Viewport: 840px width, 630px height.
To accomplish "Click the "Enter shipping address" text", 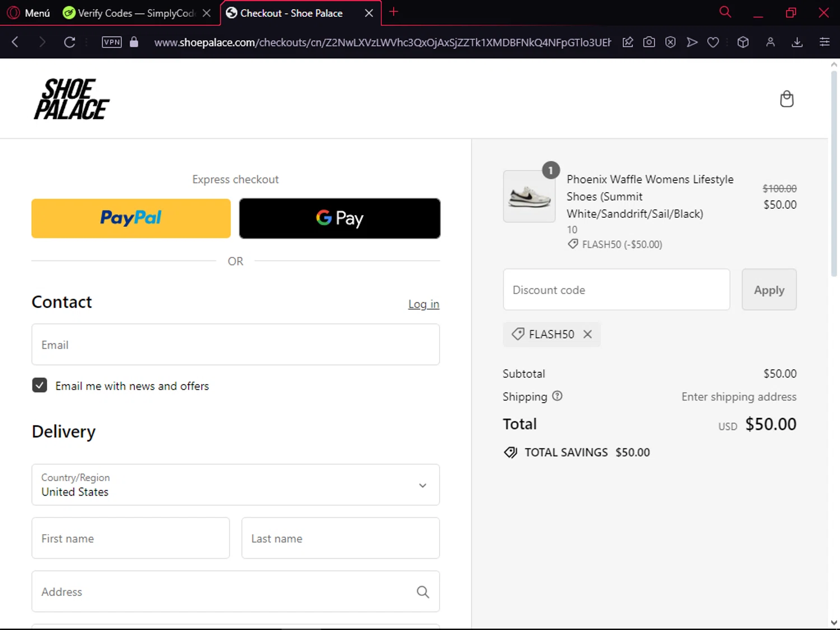I will (739, 396).
